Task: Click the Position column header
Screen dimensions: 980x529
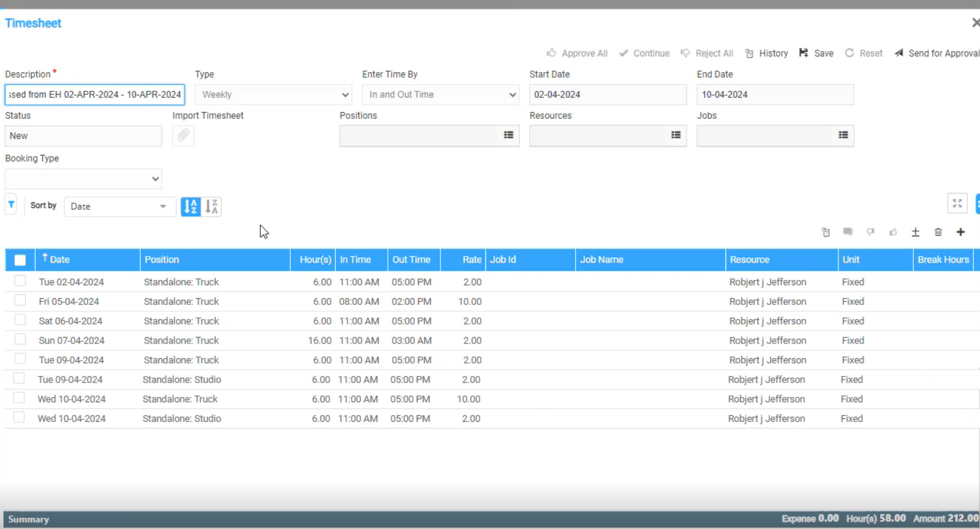Action: click(x=214, y=260)
